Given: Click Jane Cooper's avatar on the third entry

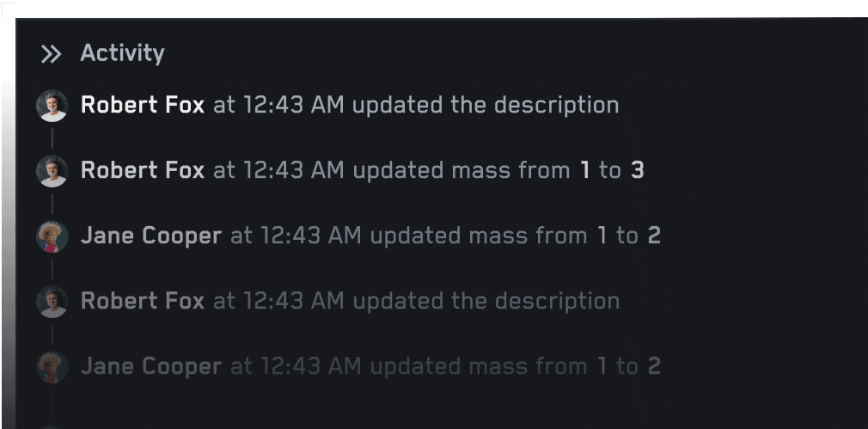Looking at the screenshot, I should 52,236.
